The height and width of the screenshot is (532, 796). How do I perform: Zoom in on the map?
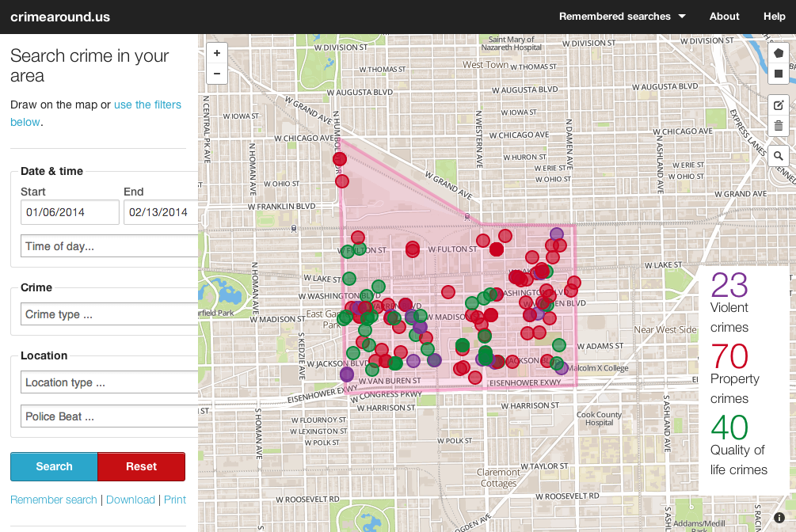coord(217,53)
